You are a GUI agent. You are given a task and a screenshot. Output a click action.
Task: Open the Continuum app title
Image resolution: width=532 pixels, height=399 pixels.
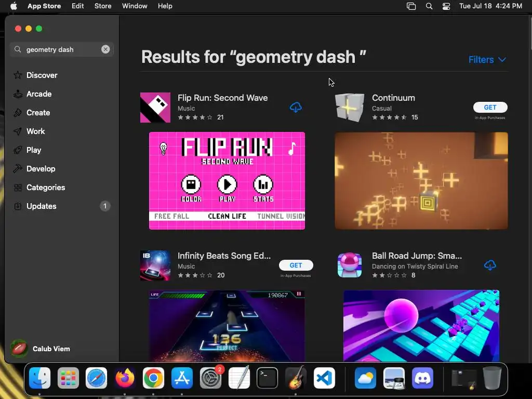[393, 98]
